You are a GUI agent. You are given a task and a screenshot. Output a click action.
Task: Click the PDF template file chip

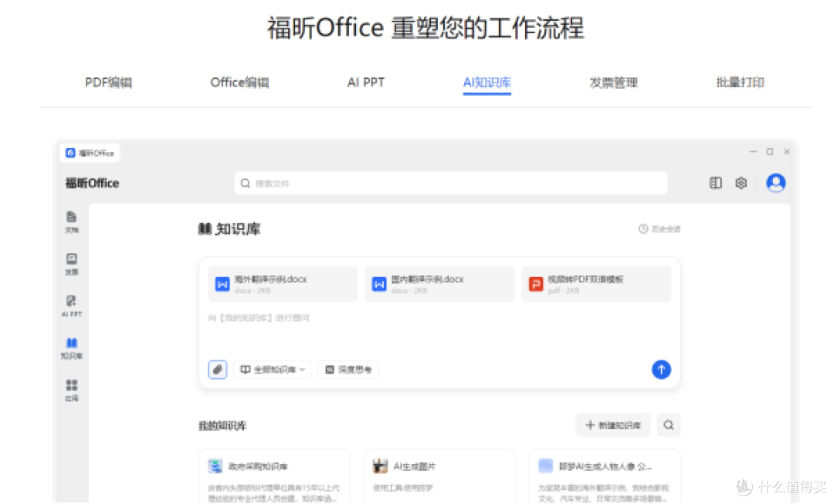(x=596, y=284)
